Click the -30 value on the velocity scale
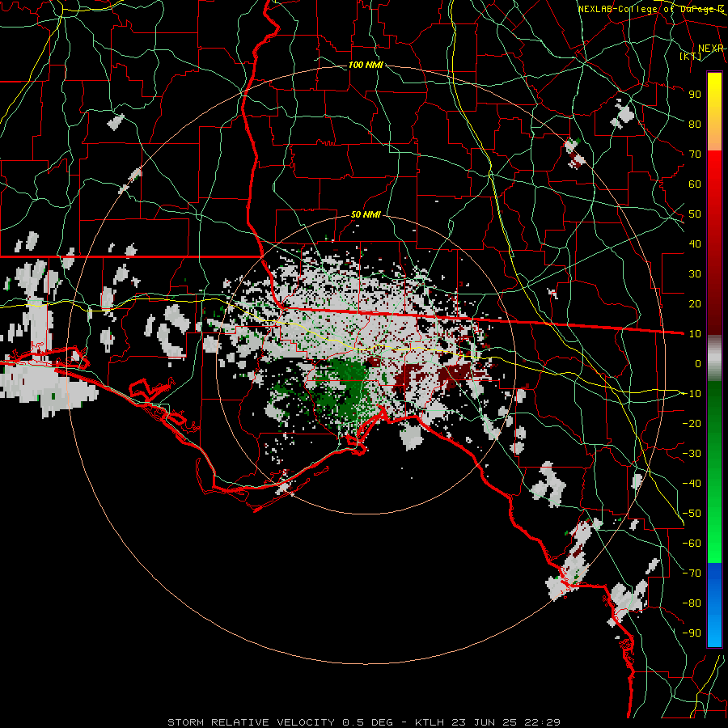 pos(692,454)
